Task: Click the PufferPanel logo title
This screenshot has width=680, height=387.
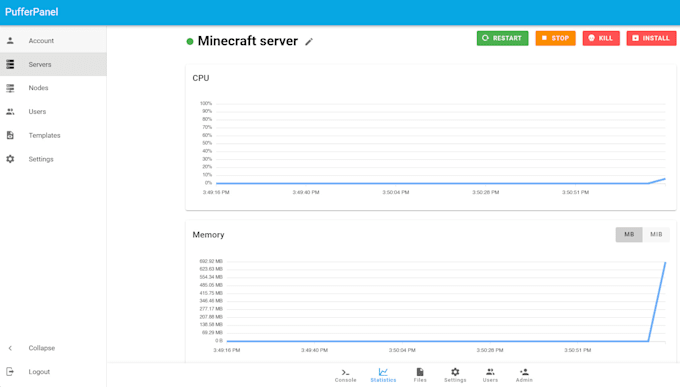Action: [32, 12]
